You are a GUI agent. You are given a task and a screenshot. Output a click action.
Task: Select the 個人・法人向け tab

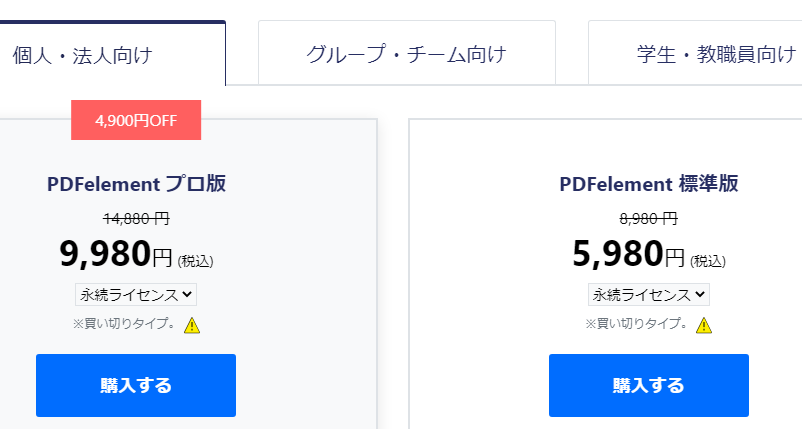pyautogui.click(x=82, y=54)
